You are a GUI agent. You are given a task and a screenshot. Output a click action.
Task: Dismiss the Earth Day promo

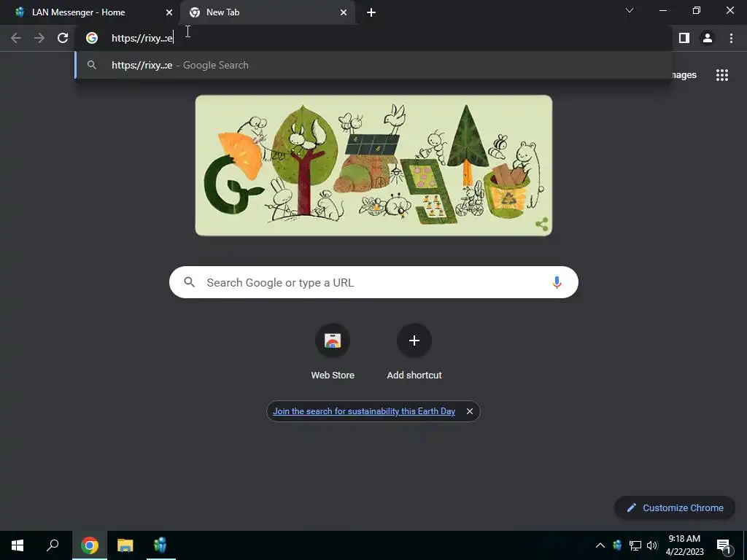pyautogui.click(x=469, y=411)
